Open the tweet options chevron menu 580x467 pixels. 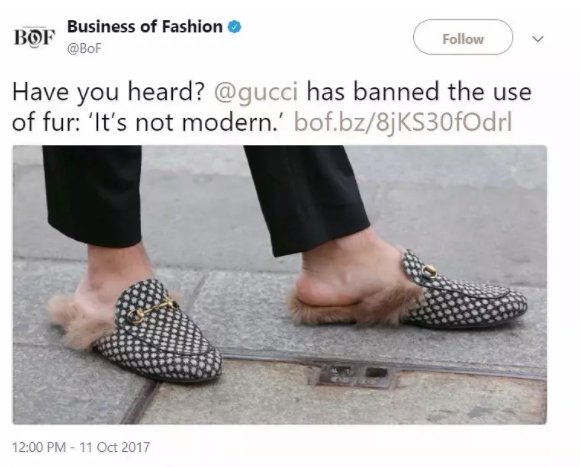538,38
